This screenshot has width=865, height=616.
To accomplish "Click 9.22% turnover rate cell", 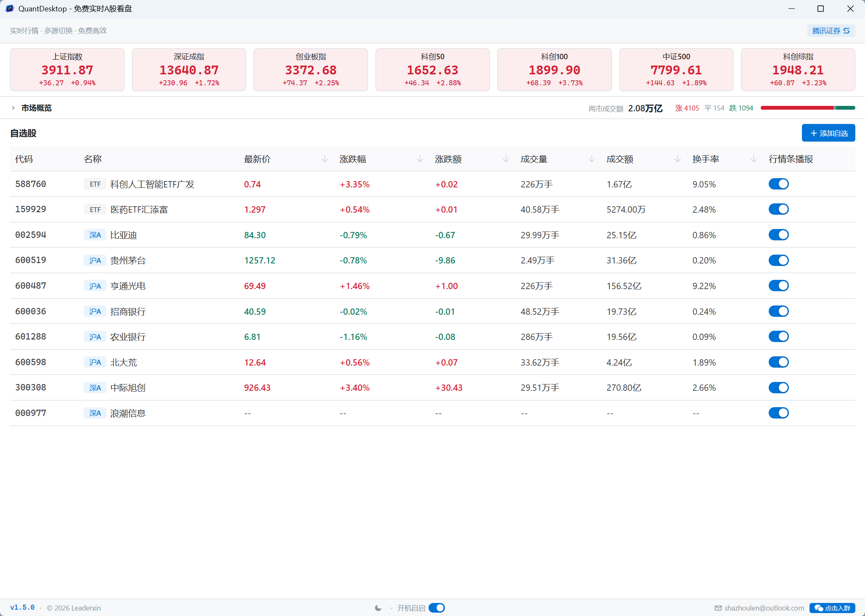I will click(x=704, y=286).
